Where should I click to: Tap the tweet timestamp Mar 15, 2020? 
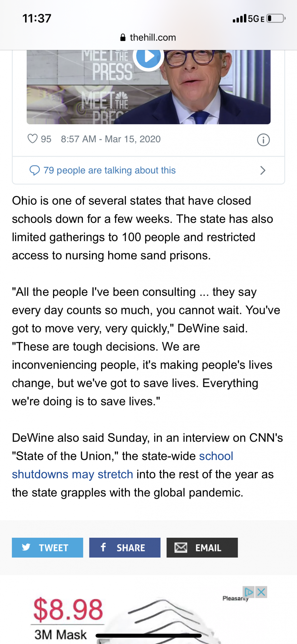point(111,139)
